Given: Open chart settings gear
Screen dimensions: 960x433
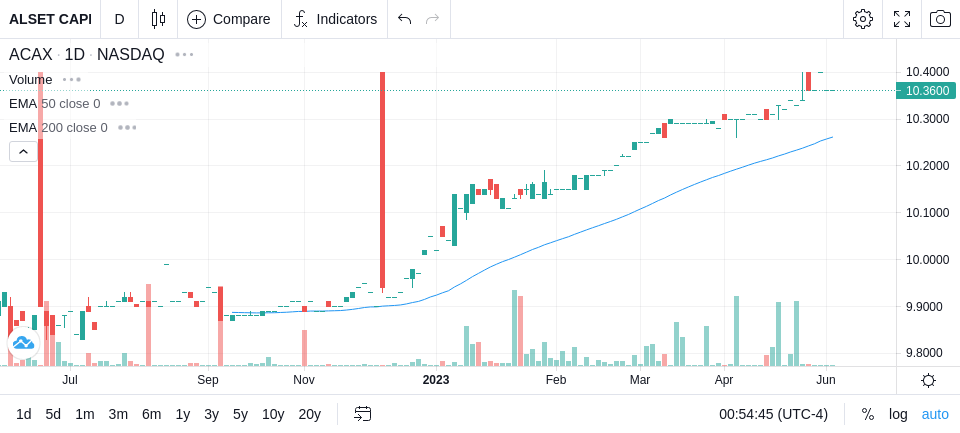Looking at the screenshot, I should pos(863,19).
